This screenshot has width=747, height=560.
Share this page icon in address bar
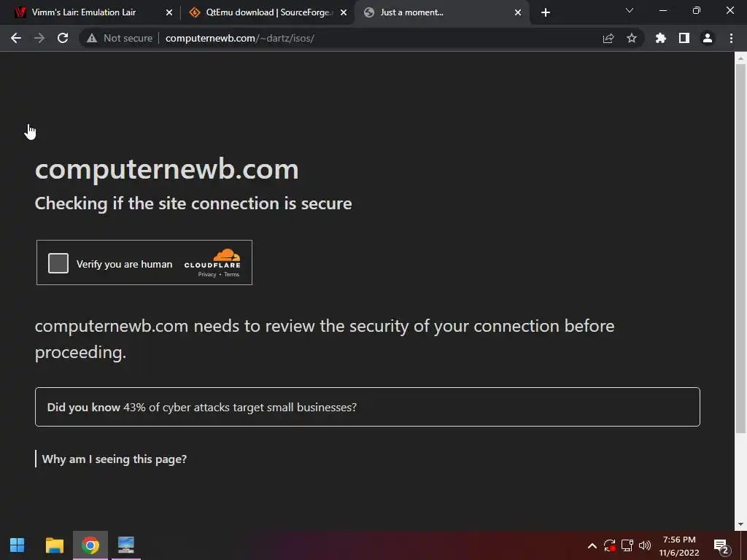pos(608,38)
